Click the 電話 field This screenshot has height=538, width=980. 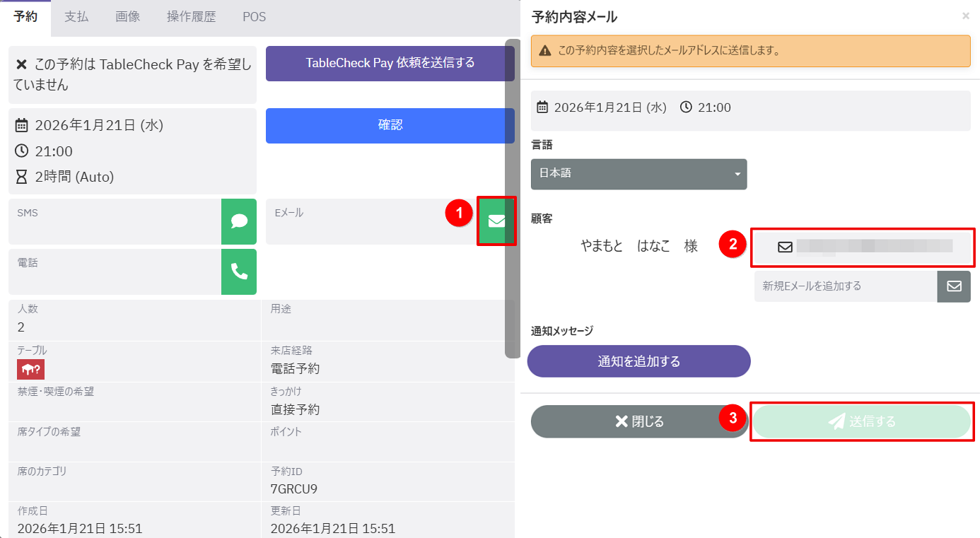coord(115,271)
